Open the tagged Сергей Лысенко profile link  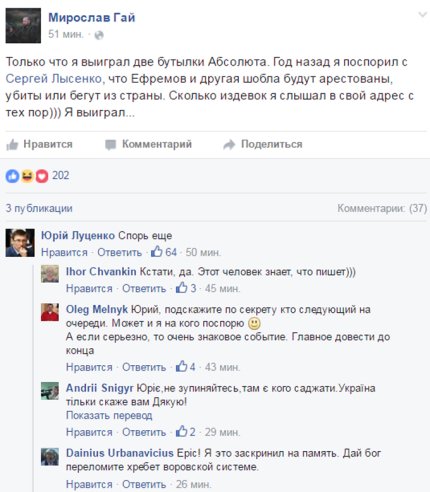pos(54,79)
